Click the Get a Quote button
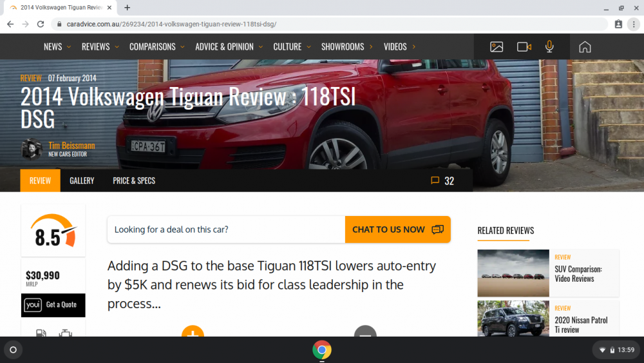 tap(53, 305)
